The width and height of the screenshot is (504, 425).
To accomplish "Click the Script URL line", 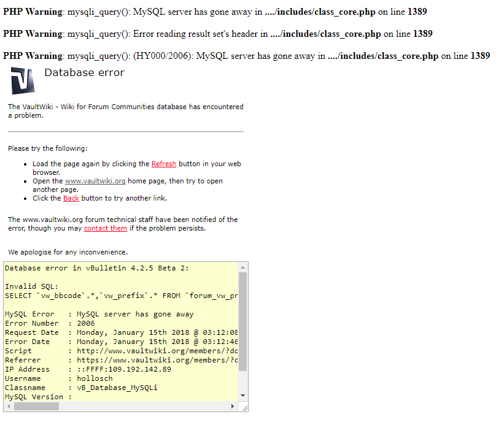I will pyautogui.click(x=121, y=351).
